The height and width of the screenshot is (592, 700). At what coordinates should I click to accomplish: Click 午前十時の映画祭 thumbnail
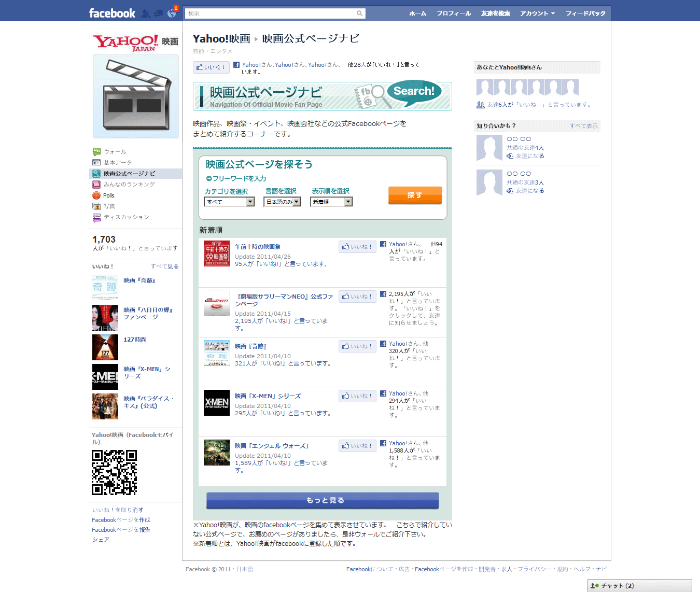pos(217,253)
